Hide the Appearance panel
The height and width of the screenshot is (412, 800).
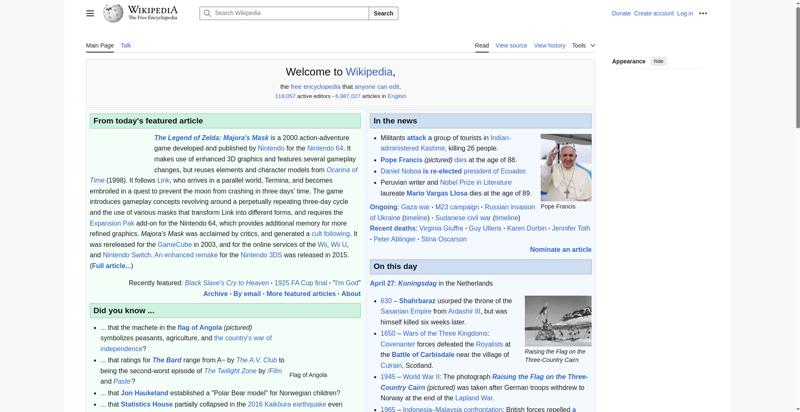(659, 61)
